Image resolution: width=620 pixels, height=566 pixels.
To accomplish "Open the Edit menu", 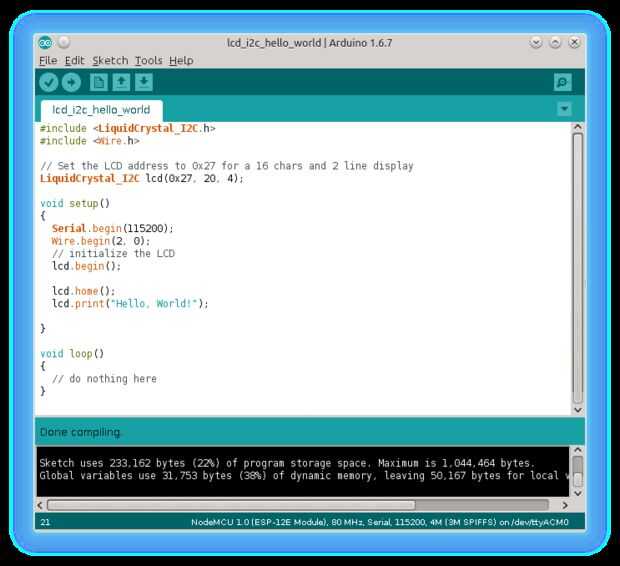I will click(74, 61).
